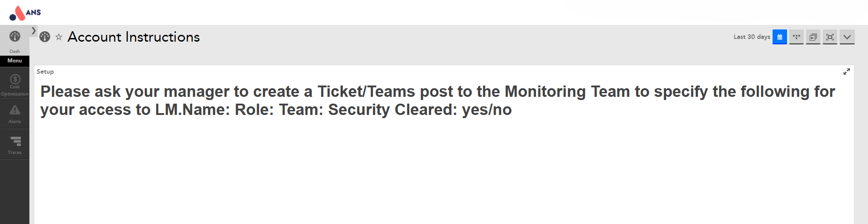The image size is (868, 224).
Task: Click the Menu tab in sidebar
Action: coord(14,61)
